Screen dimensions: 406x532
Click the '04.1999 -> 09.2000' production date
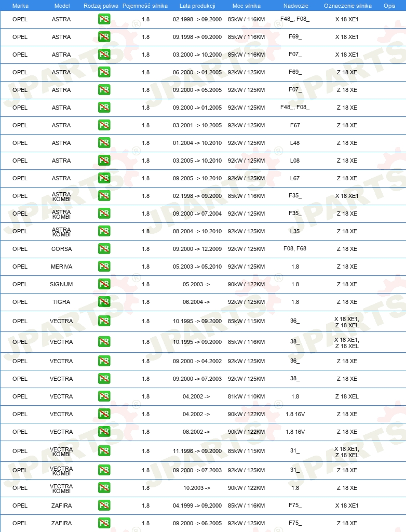(x=197, y=506)
